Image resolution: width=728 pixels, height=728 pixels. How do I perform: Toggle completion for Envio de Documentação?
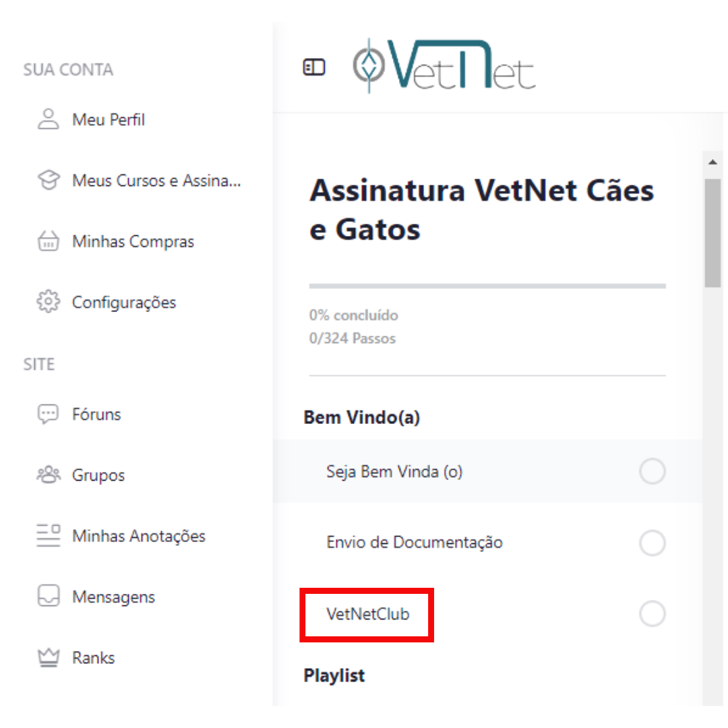point(652,543)
